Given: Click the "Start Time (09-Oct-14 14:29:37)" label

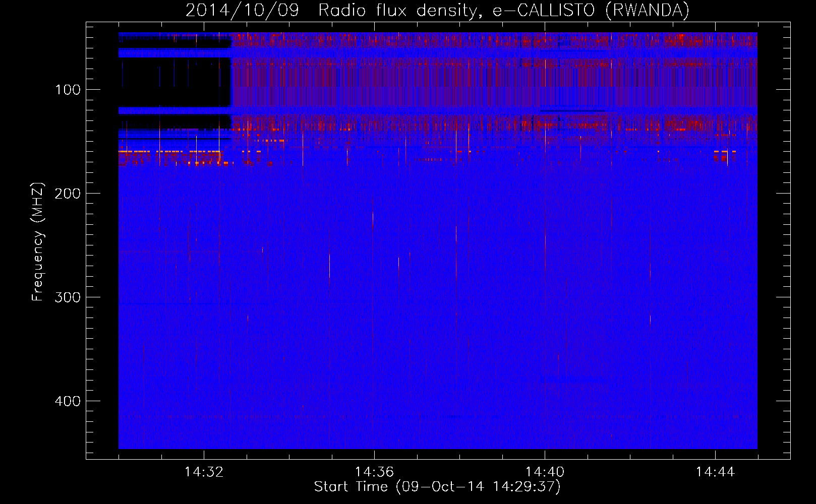Looking at the screenshot, I should 437,487.
